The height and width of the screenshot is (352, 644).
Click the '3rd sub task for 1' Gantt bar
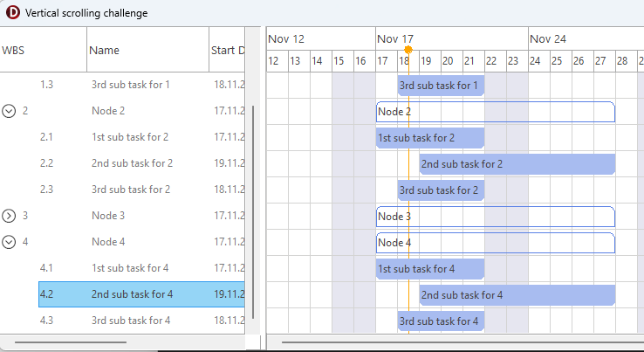(441, 86)
